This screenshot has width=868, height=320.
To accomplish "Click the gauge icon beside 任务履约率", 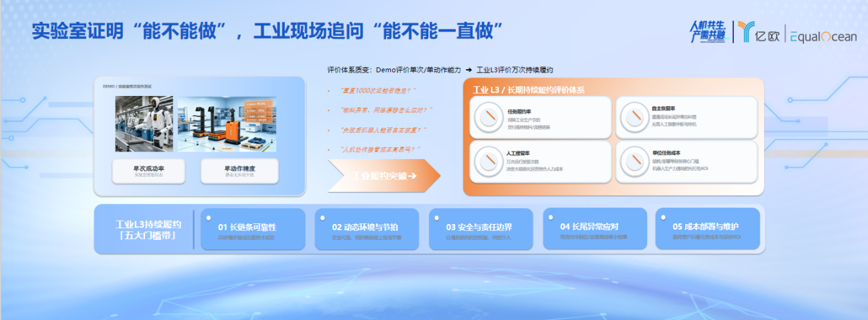I will (489, 117).
